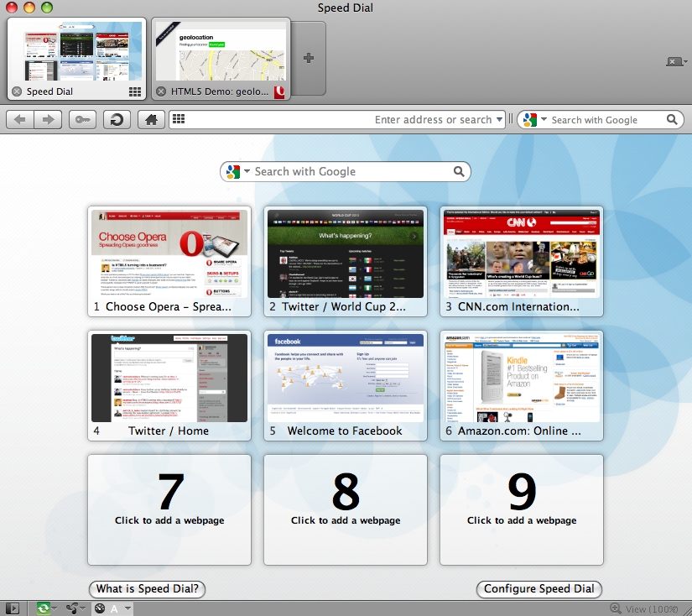Image resolution: width=692 pixels, height=616 pixels.
Task: Open the closed tabs trash icon
Action: [x=675, y=61]
